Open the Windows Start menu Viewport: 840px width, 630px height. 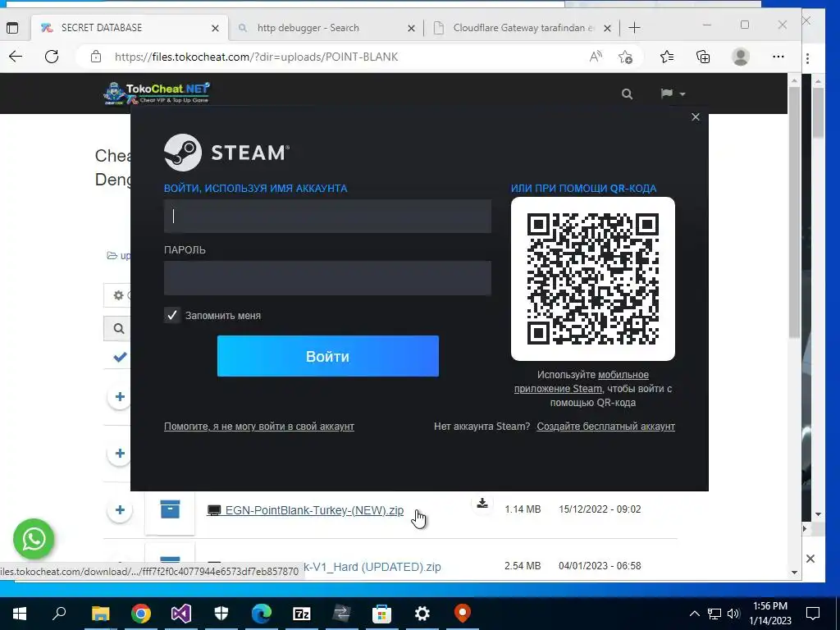[20, 614]
